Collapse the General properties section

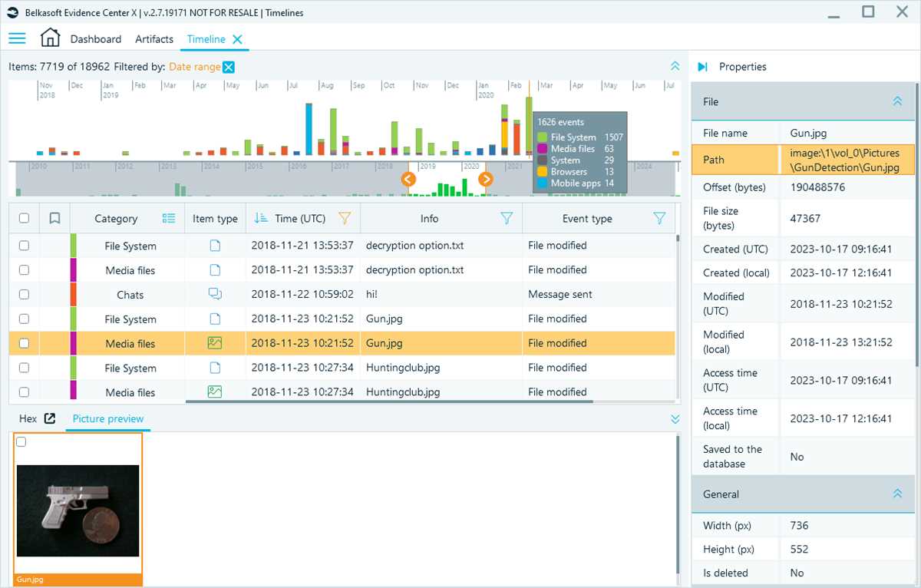pos(897,494)
